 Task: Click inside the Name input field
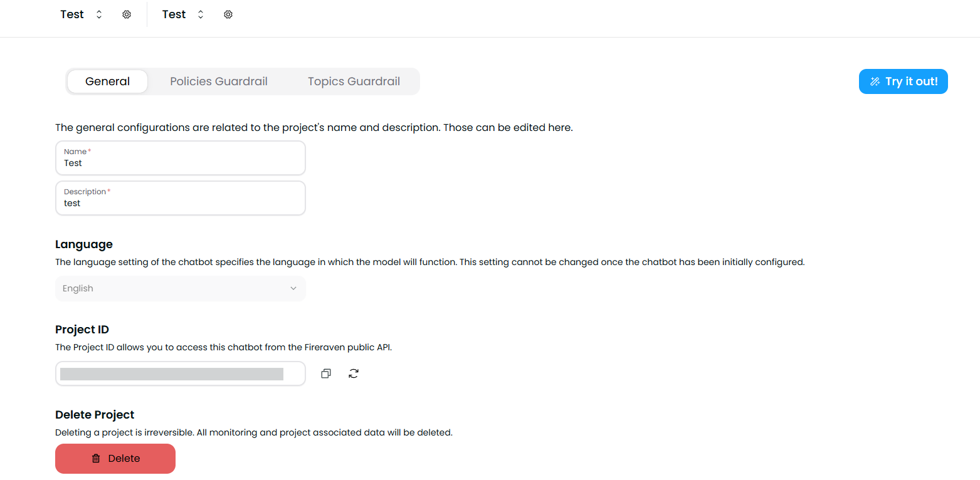click(180, 163)
